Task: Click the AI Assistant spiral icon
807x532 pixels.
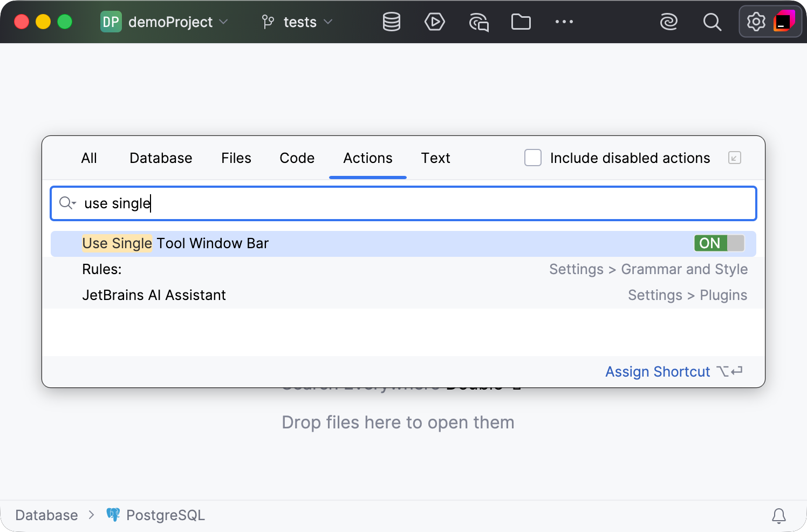Action: pos(668,22)
